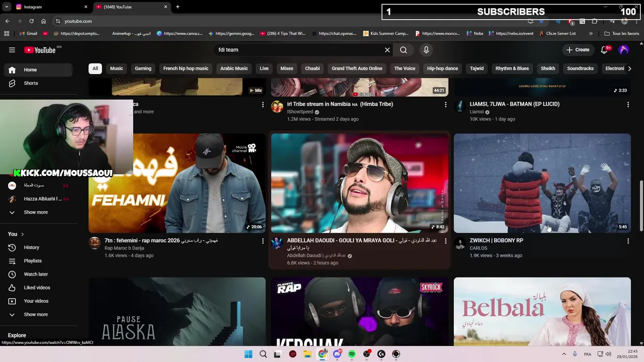Start voice search with the microphone
Image resolution: width=644 pixels, height=362 pixels.
click(426, 50)
